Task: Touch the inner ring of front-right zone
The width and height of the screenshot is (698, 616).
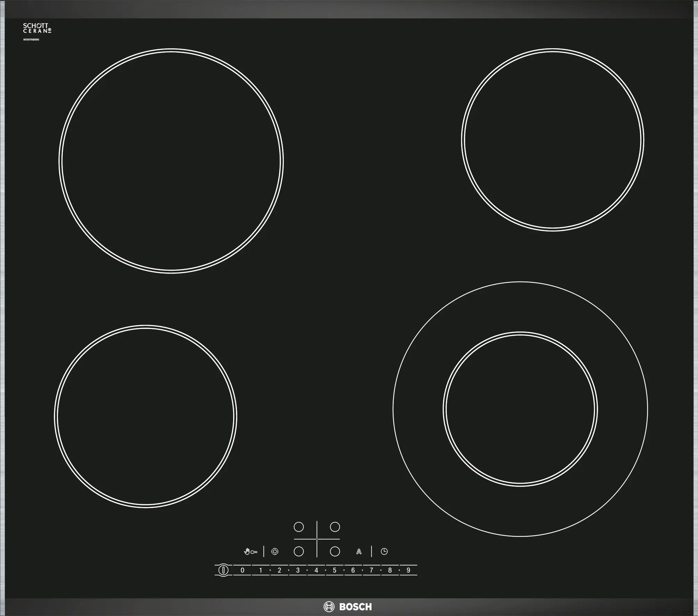Action: click(x=520, y=409)
